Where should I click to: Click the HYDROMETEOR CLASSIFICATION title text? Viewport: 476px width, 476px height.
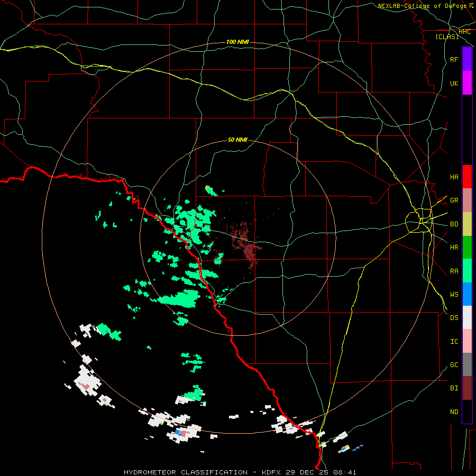[x=186, y=472]
